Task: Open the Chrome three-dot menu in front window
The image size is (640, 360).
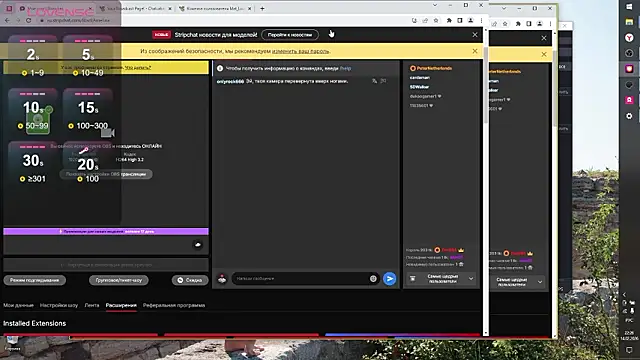Action: click(481, 20)
